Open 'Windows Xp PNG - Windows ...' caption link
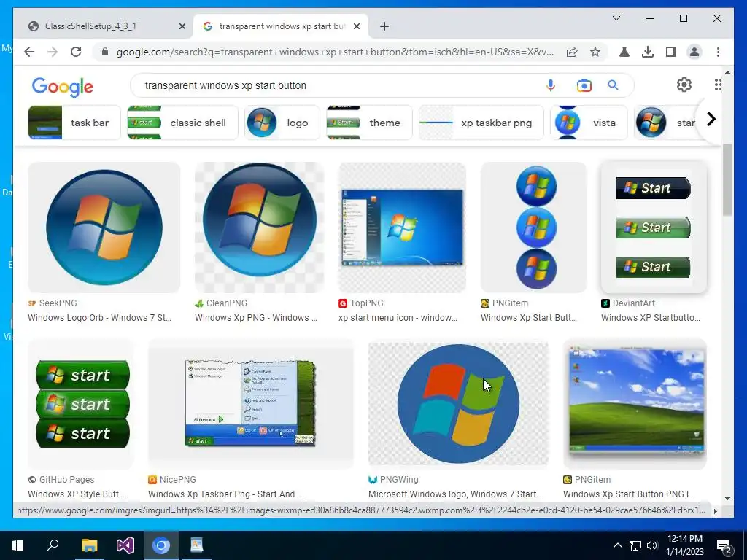Image resolution: width=747 pixels, height=560 pixels. tap(256, 318)
